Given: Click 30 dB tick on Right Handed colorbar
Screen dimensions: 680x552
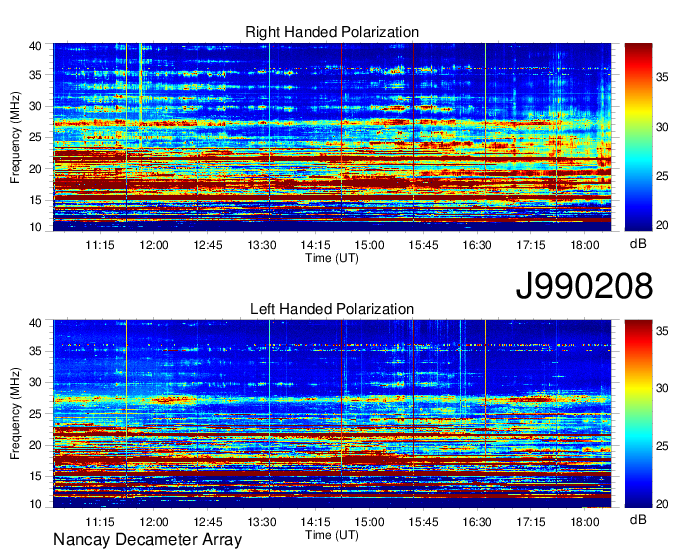Looking at the screenshot, I should click(x=662, y=127).
